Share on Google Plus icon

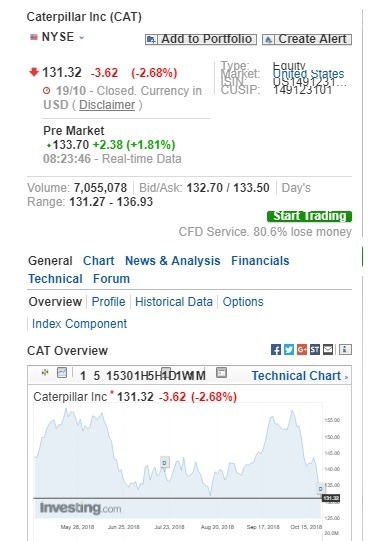coord(302,350)
